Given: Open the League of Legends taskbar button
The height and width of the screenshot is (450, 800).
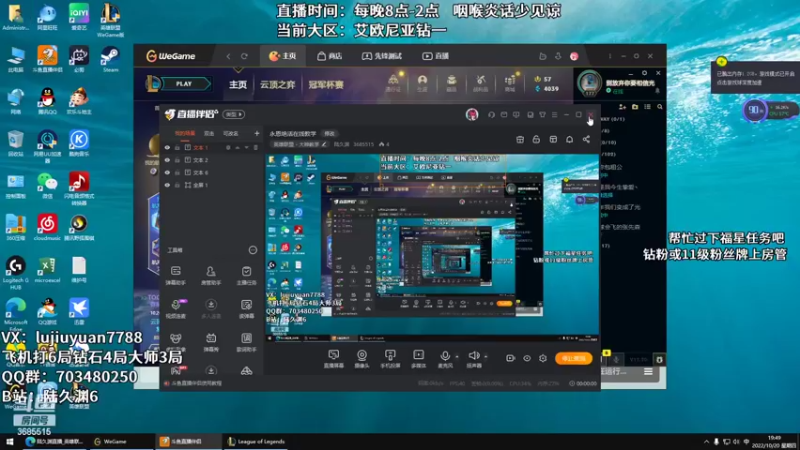Looking at the screenshot, I should [x=256, y=441].
